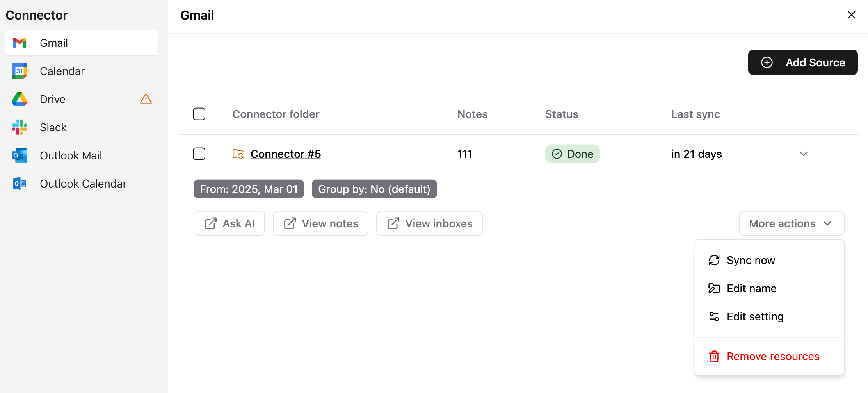Select the Google Calendar icon
The width and height of the screenshot is (868, 393).
tap(20, 71)
